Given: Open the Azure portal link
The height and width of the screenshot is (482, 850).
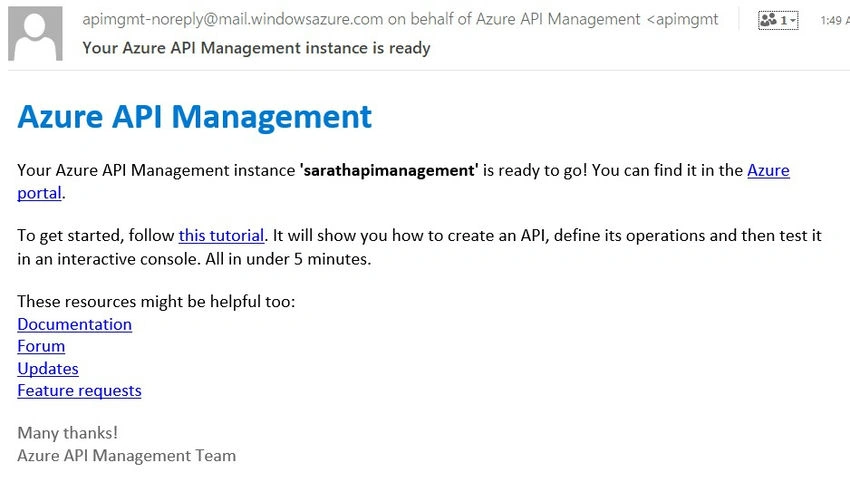Looking at the screenshot, I should [x=768, y=171].
